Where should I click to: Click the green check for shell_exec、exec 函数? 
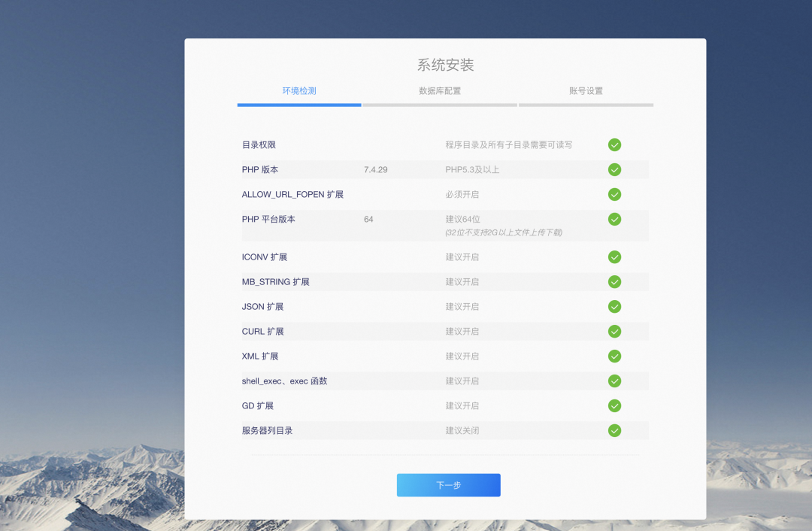(614, 381)
